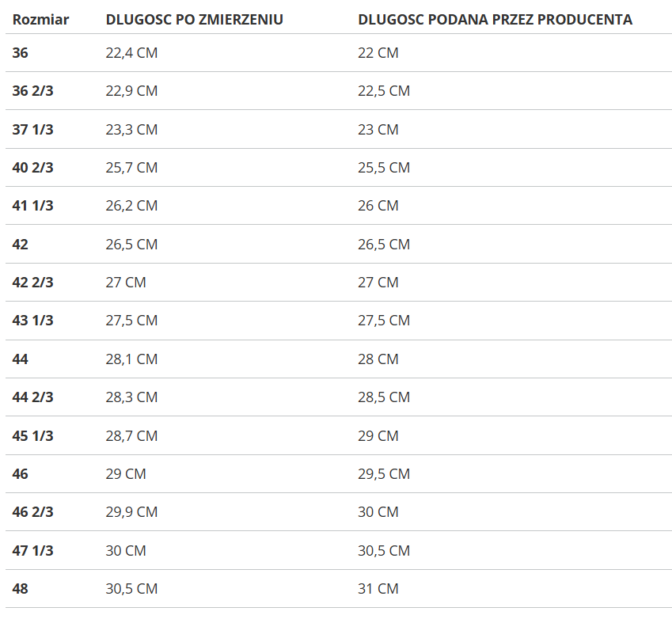This screenshot has height=638, width=672.
Task: Click the manufacturer length "25,5 CM"
Action: [x=384, y=168]
